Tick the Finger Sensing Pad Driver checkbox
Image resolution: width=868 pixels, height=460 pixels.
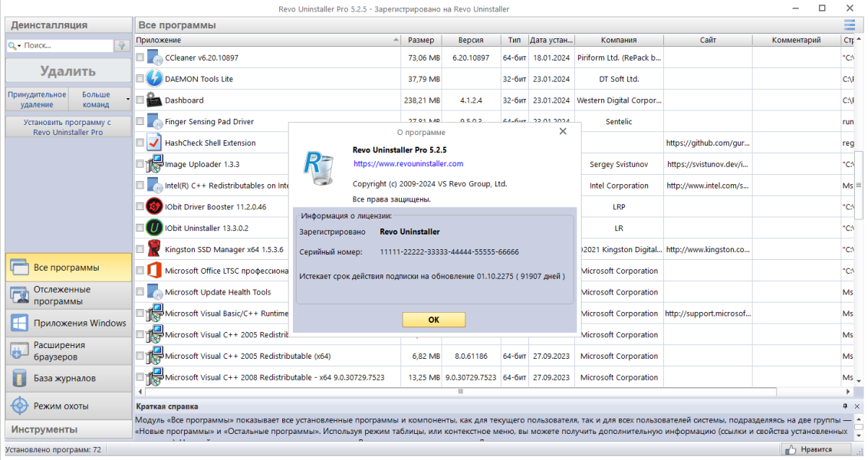140,121
